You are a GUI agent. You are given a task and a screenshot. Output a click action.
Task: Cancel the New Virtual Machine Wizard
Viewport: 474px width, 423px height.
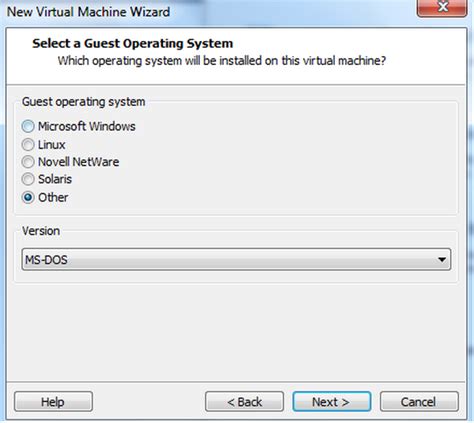[419, 402]
